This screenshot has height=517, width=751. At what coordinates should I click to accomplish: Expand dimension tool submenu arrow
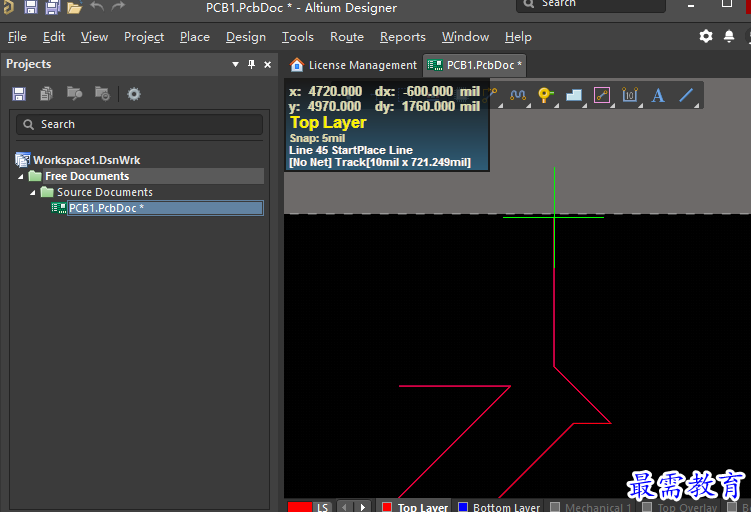(x=641, y=106)
